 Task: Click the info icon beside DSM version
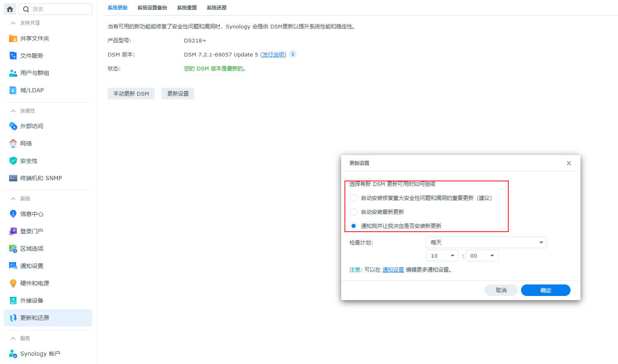pos(293,54)
